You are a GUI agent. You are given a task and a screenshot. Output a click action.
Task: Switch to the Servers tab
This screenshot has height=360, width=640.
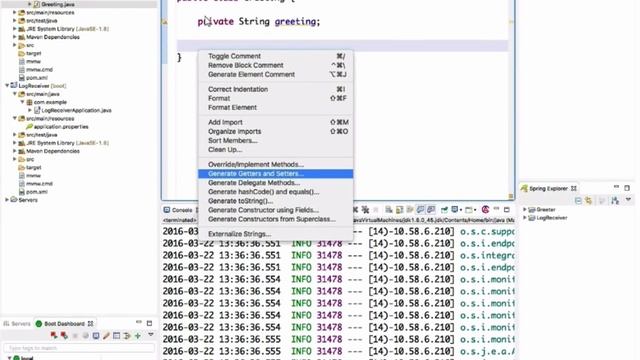pos(17,324)
